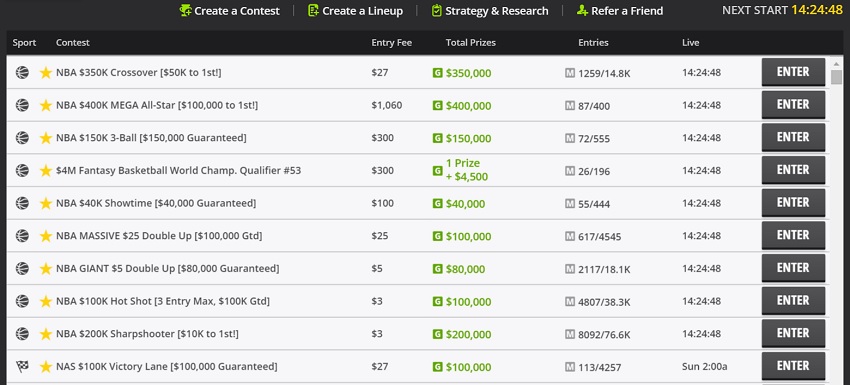The height and width of the screenshot is (385, 850).
Task: Click the green G guaranteed icon for $400,000
Action: [437, 105]
